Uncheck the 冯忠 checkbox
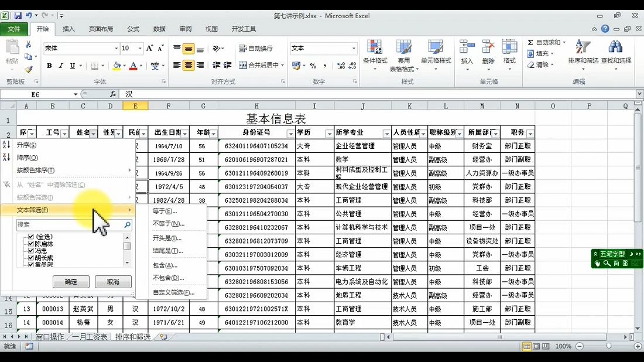This screenshot has width=644, height=362. tap(31, 251)
